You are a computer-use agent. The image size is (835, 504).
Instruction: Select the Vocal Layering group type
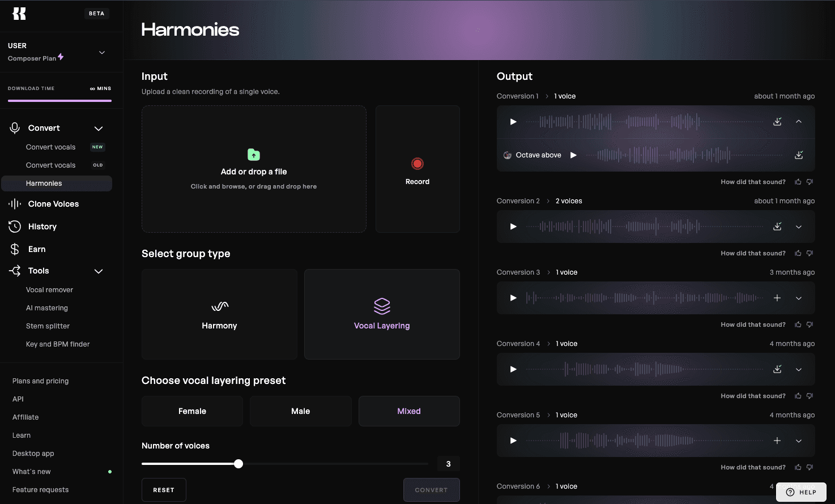pos(382,314)
